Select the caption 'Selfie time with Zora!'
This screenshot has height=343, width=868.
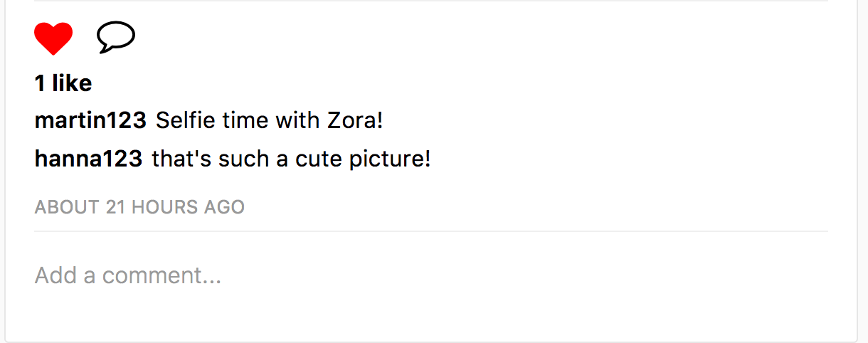tap(270, 120)
